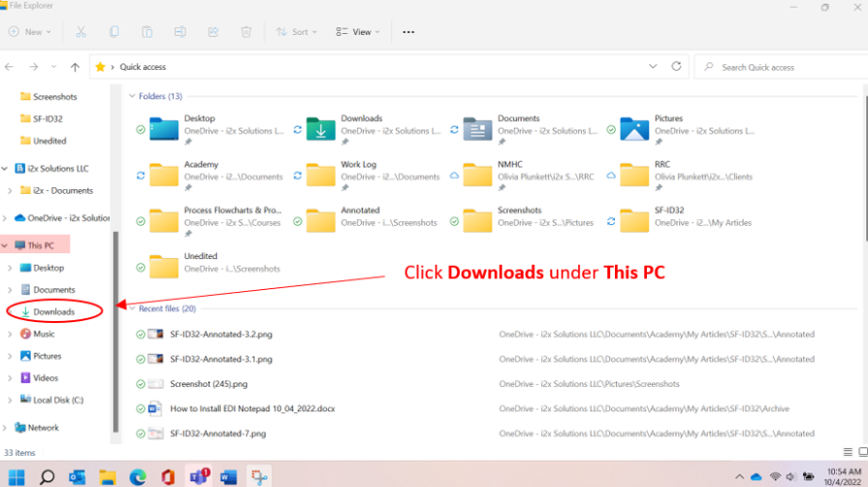Expand i2x - Documents tree node
Screen dimensions: 868x487
10,190
